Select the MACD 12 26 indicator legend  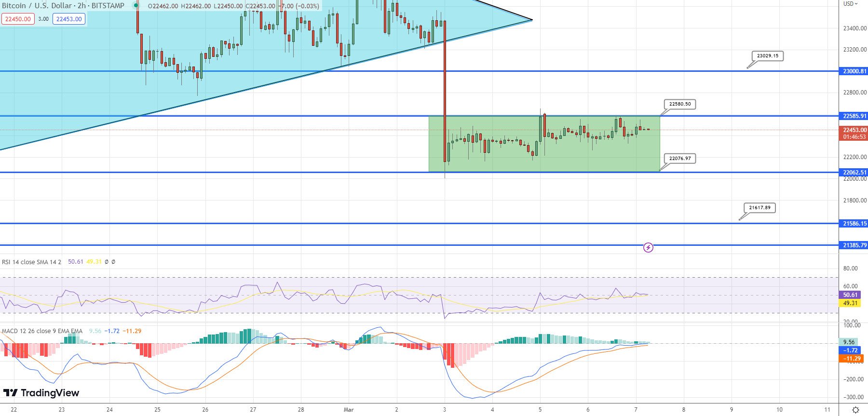pyautogui.click(x=42, y=331)
